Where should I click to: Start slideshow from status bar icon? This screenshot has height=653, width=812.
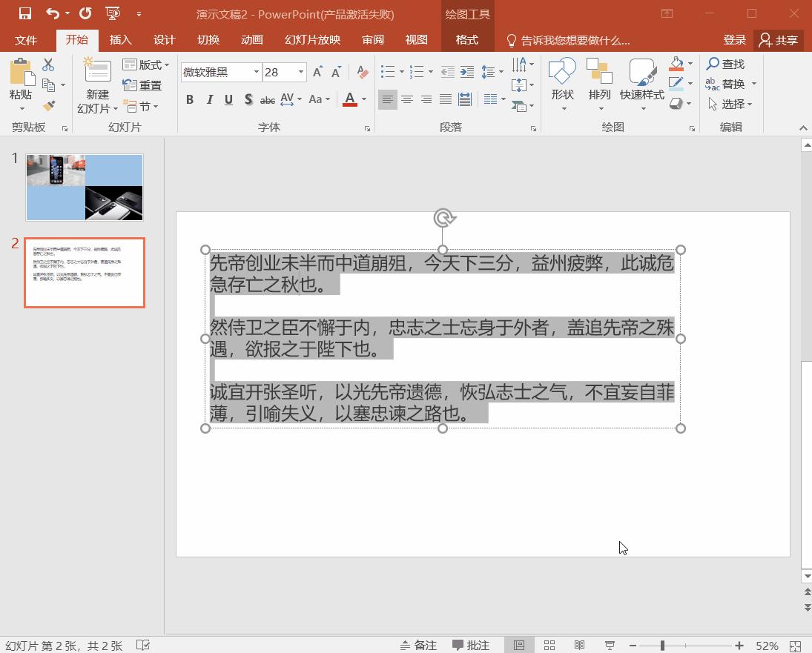coord(610,646)
